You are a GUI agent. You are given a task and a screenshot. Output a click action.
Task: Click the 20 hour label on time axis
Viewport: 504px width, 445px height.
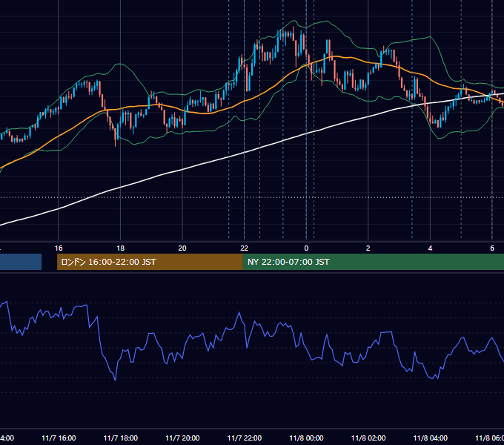tap(182, 248)
